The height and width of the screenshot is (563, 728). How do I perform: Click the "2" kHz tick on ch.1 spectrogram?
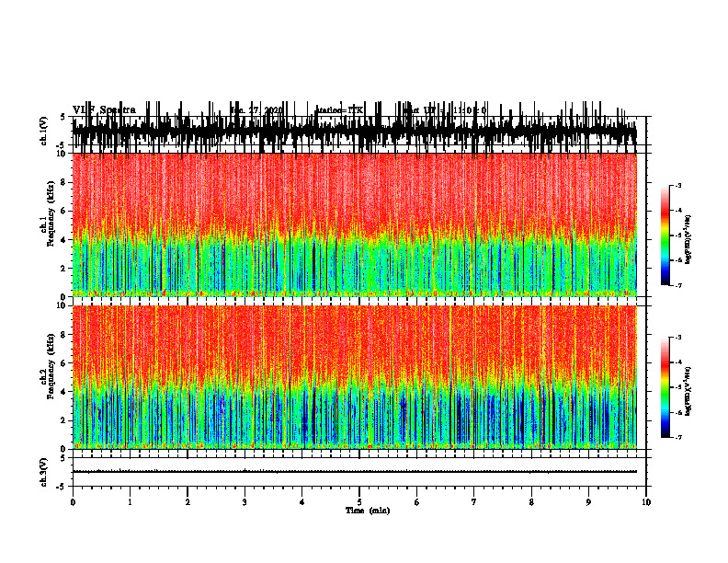[x=64, y=269]
